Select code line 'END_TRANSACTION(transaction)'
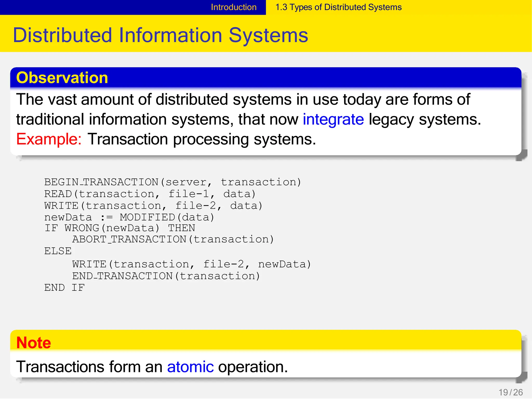 [166, 276]
